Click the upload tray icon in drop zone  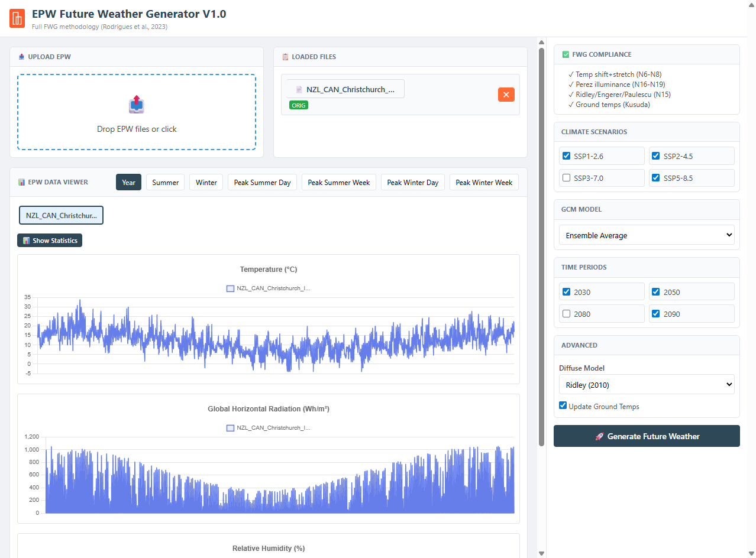(137, 105)
